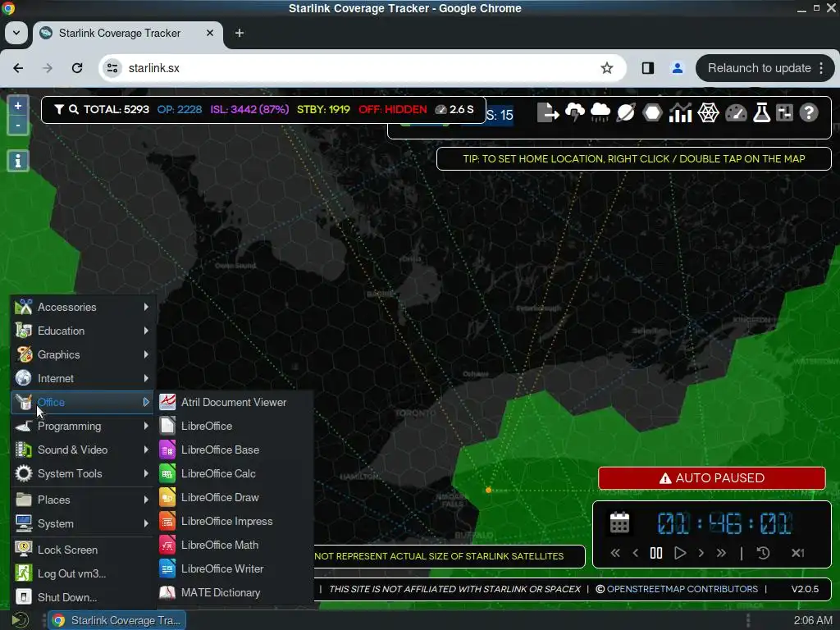Toggle the OP: 2228 operational filter
Screen dimensions: 840x630
tap(180, 109)
